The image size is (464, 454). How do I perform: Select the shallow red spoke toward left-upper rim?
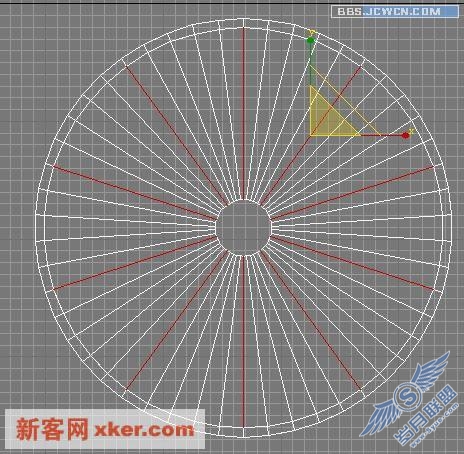(135, 193)
